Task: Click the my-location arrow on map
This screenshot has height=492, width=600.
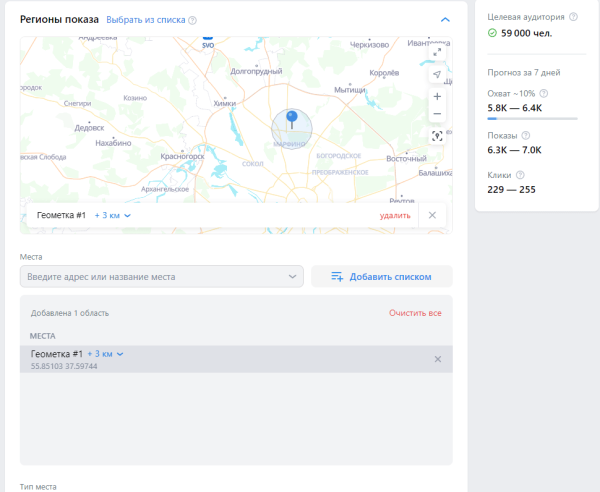Action: (437, 75)
